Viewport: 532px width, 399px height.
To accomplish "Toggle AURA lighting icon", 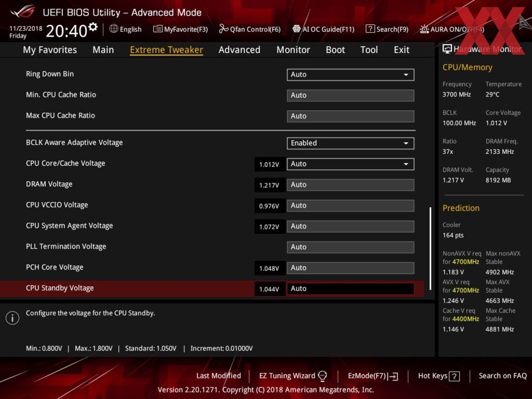I will pos(424,29).
